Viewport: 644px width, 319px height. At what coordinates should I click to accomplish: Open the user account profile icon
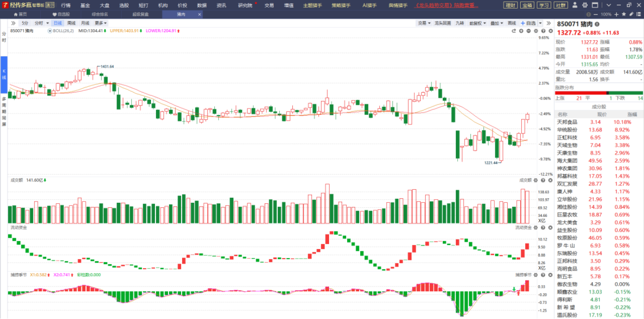(575, 5)
